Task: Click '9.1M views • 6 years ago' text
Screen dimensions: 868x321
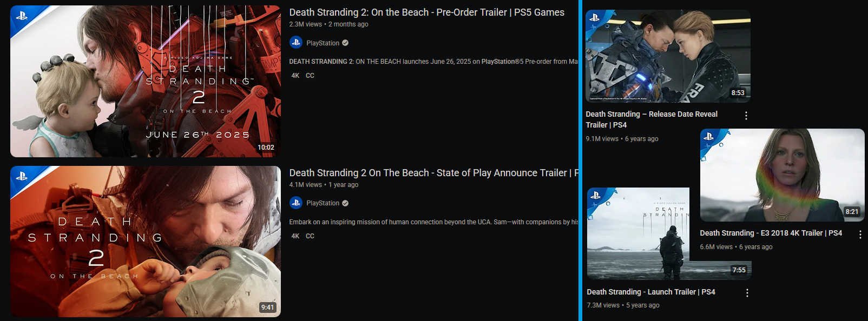Action: pyautogui.click(x=622, y=139)
